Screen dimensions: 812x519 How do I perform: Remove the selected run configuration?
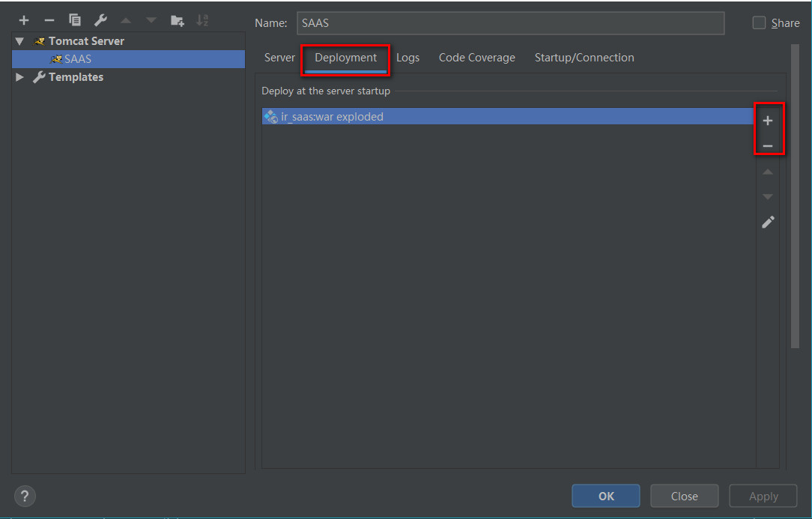click(x=49, y=20)
